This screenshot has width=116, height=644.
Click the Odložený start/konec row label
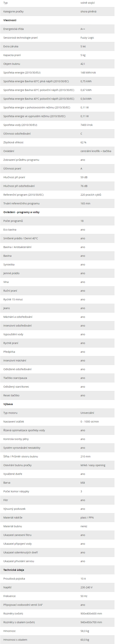click(x=16, y=387)
